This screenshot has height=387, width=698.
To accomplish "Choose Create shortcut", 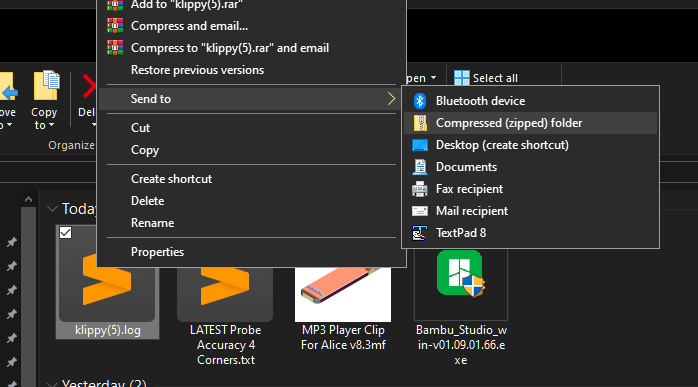I will [x=252, y=179].
